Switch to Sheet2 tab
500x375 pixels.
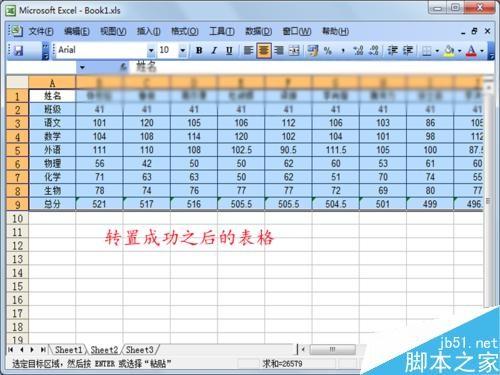pyautogui.click(x=104, y=350)
